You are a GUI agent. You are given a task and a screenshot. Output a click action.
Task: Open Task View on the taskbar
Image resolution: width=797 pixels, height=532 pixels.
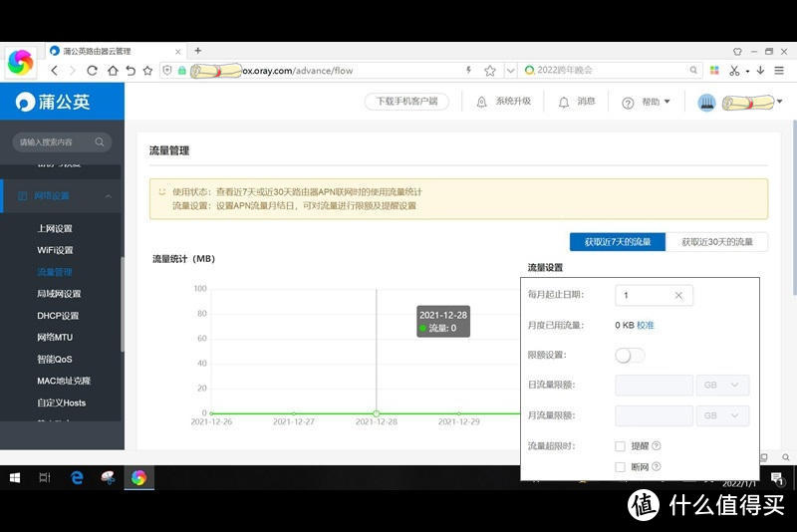point(45,477)
